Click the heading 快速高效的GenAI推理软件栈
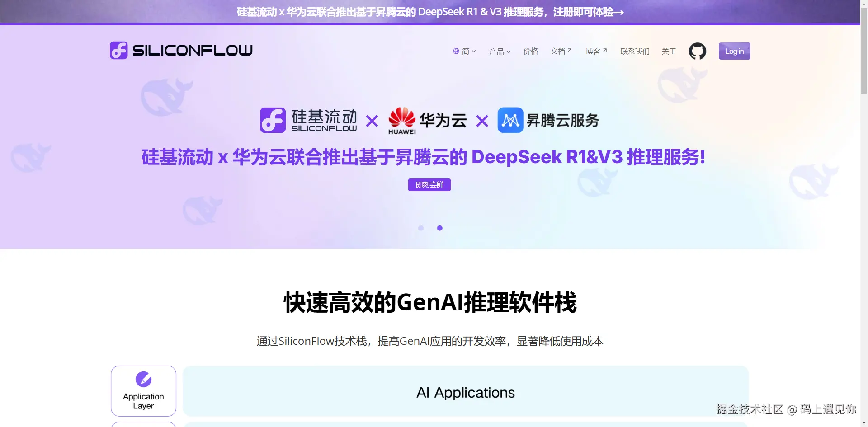The width and height of the screenshot is (868, 427). (x=430, y=302)
